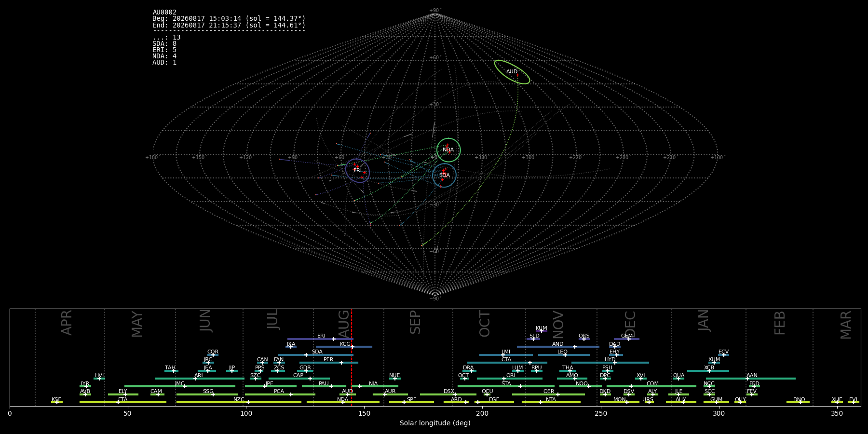Screen dimensions: 868x434
Task: Select the SDA radiant circle
Action: point(444,176)
